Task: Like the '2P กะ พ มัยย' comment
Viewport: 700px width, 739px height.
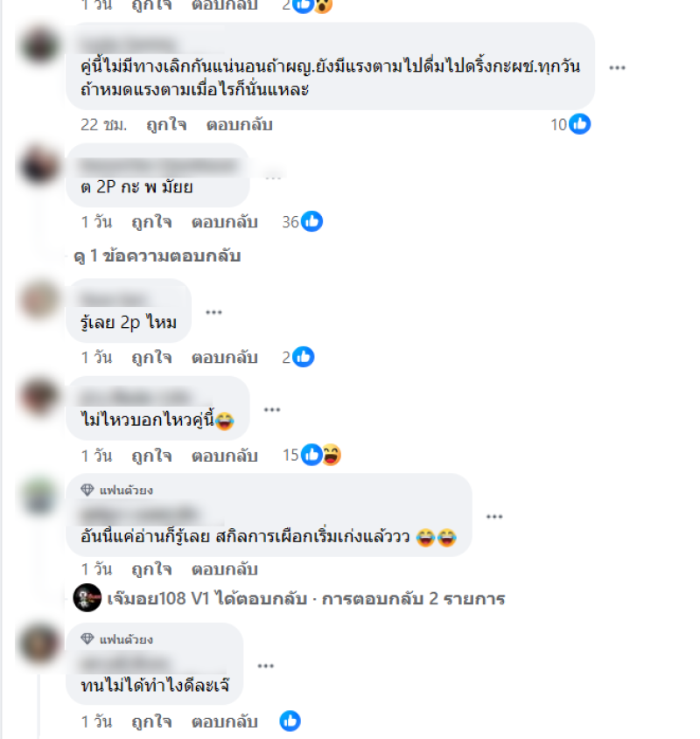Action: [x=151, y=221]
